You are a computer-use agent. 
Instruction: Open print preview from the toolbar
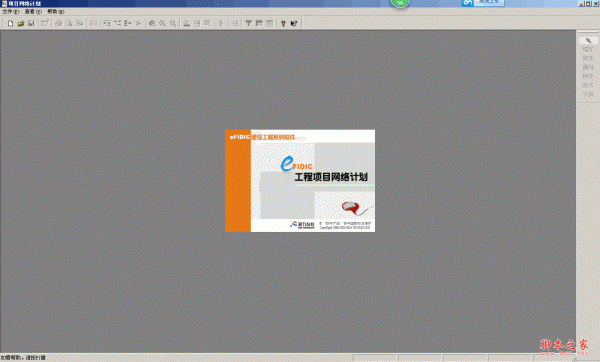(69, 23)
